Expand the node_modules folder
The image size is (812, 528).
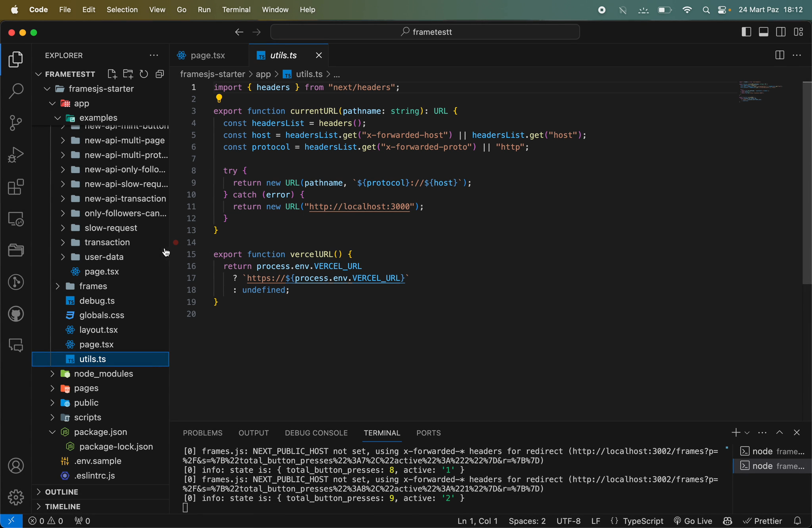point(52,374)
